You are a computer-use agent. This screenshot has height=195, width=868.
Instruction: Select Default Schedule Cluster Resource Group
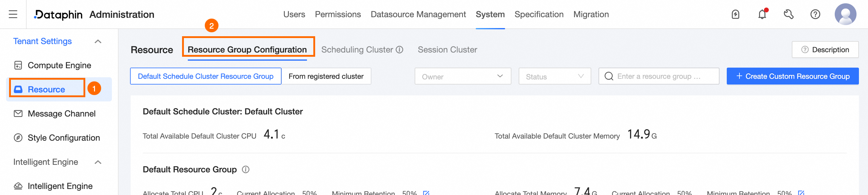[x=206, y=76]
